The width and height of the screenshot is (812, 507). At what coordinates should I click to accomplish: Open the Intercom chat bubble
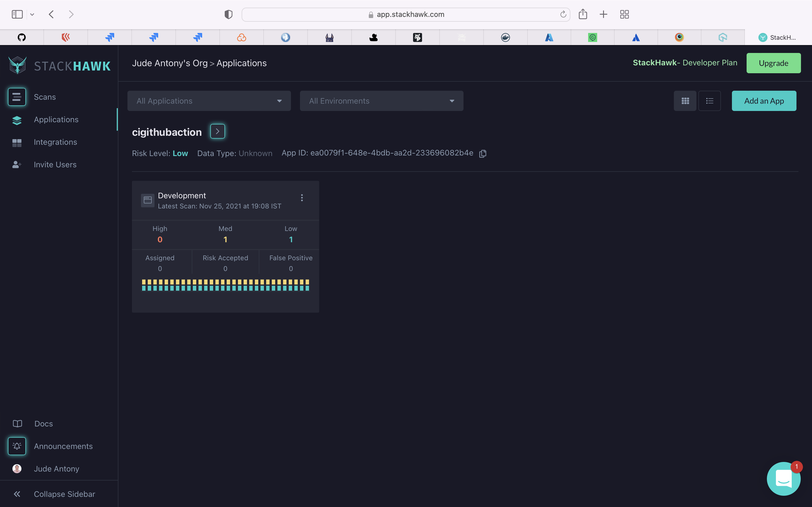pyautogui.click(x=783, y=479)
